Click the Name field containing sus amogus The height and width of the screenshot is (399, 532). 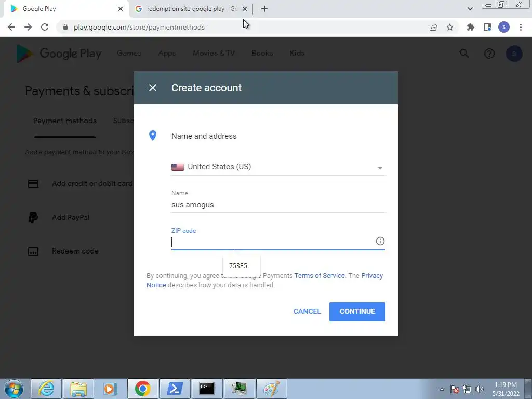pyautogui.click(x=278, y=205)
